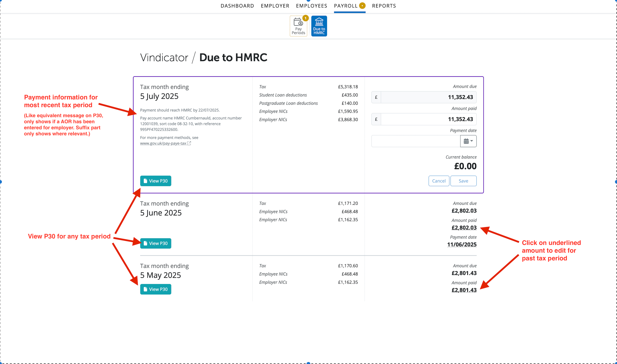Edit underlined payment date 11/06/2025
The height and width of the screenshot is (364, 617).
click(x=462, y=245)
